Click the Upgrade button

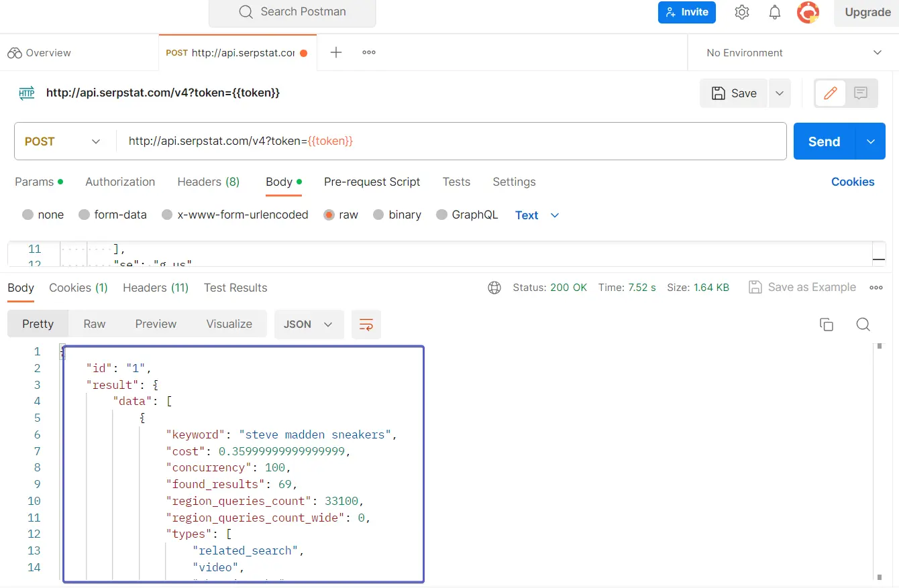[x=867, y=12]
